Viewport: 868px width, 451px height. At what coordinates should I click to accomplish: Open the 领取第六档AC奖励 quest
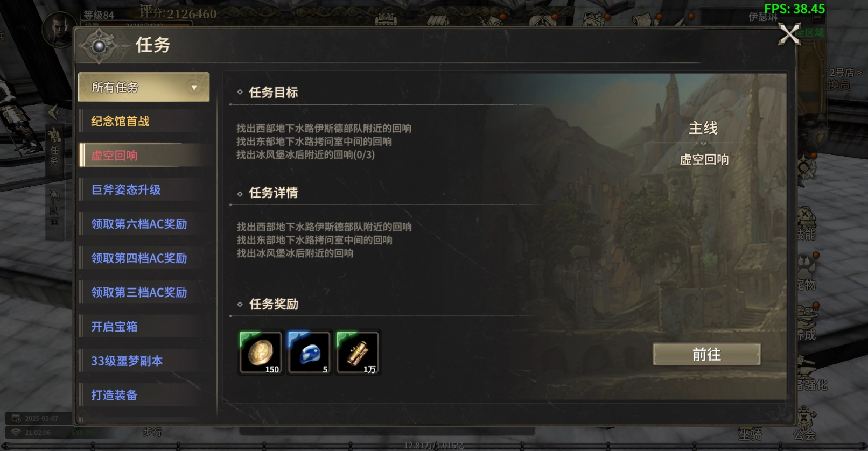coord(144,224)
